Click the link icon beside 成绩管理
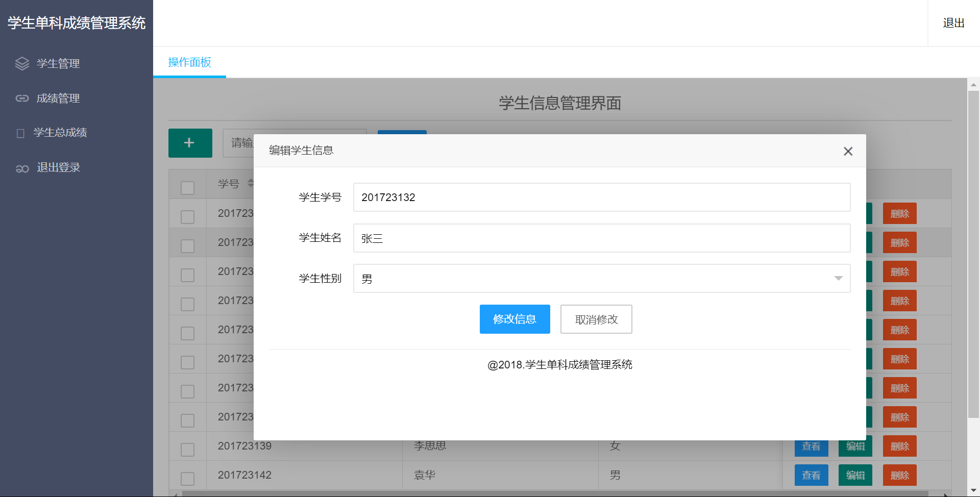980x497 pixels. click(22, 98)
